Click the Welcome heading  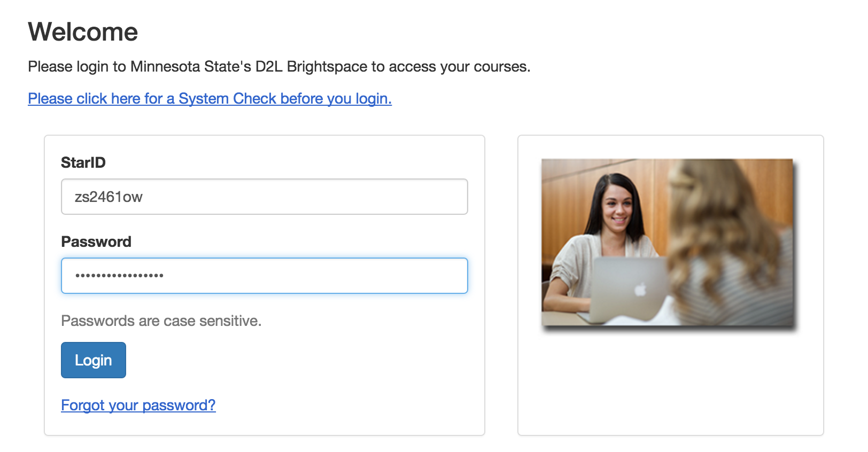pos(83,32)
